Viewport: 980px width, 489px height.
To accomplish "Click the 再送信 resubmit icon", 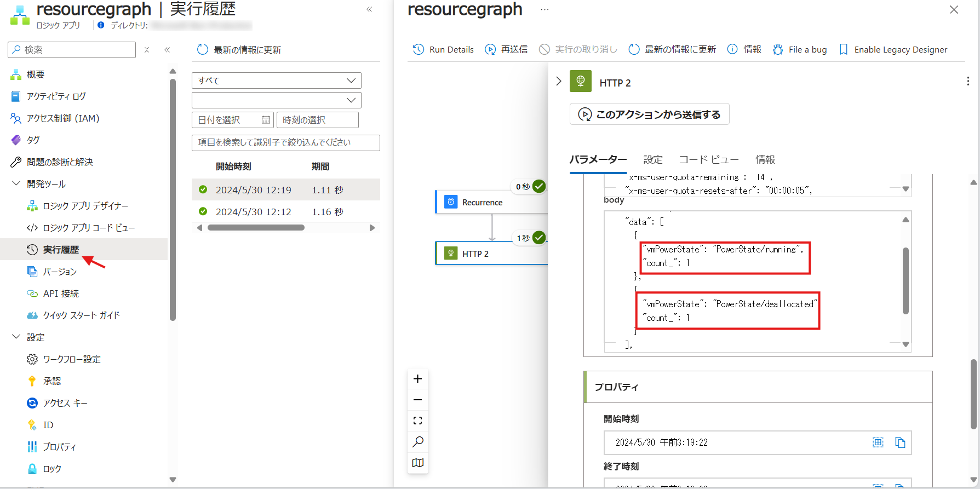I will [x=490, y=49].
